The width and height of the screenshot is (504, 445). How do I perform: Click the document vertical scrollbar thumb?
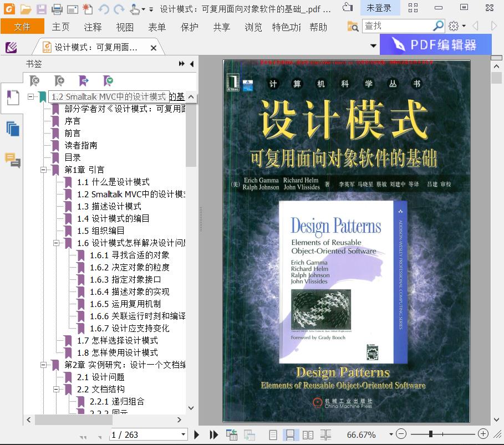(497, 78)
